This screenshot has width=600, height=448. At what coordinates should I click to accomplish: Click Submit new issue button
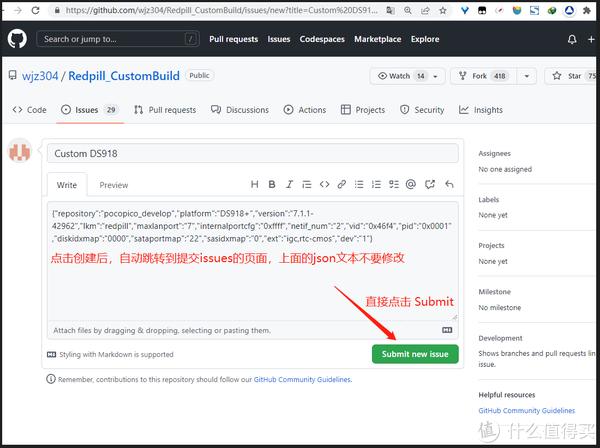click(x=415, y=354)
